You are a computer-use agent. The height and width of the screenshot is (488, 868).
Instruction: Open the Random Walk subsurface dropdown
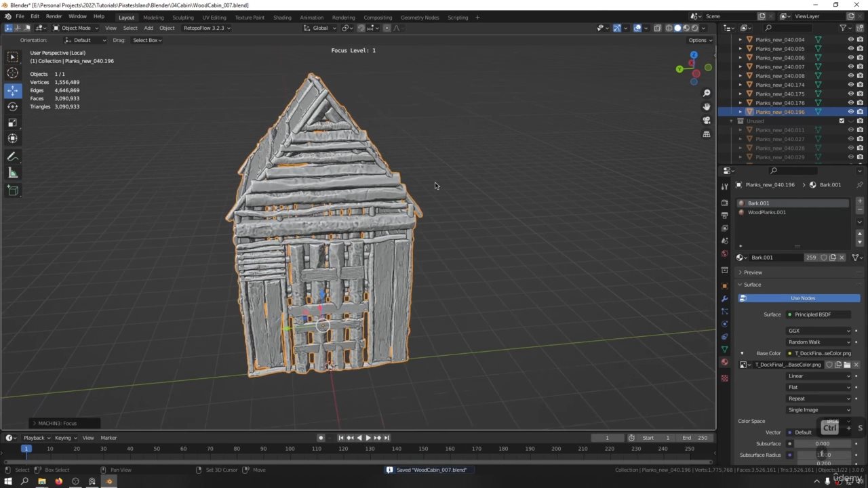[x=818, y=342]
